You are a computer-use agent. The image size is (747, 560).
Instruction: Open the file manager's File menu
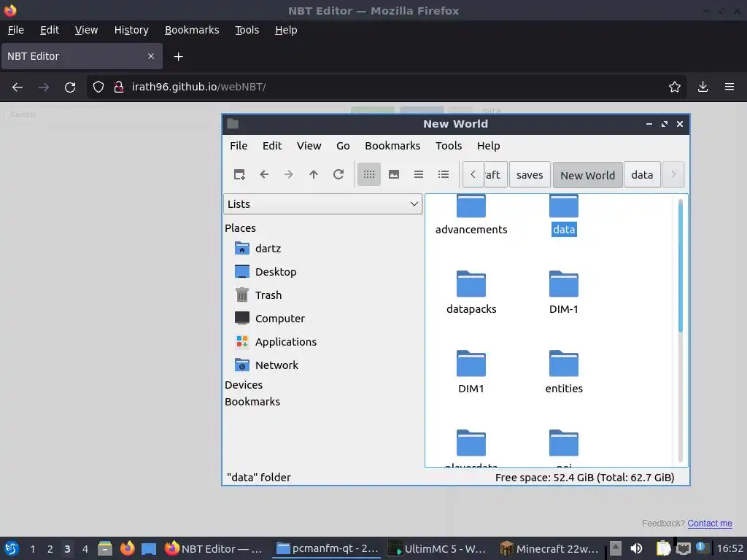pyautogui.click(x=239, y=146)
